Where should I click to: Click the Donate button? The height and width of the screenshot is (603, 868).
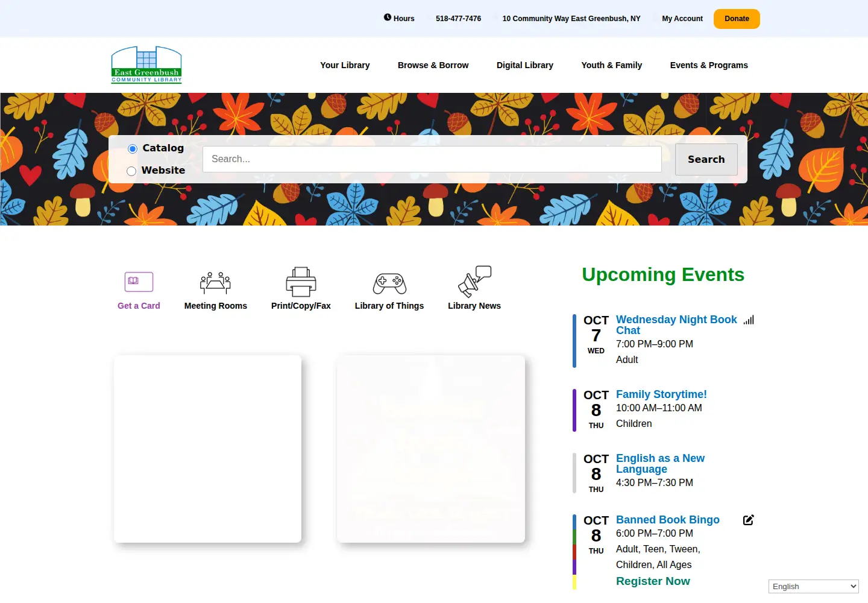coord(737,19)
